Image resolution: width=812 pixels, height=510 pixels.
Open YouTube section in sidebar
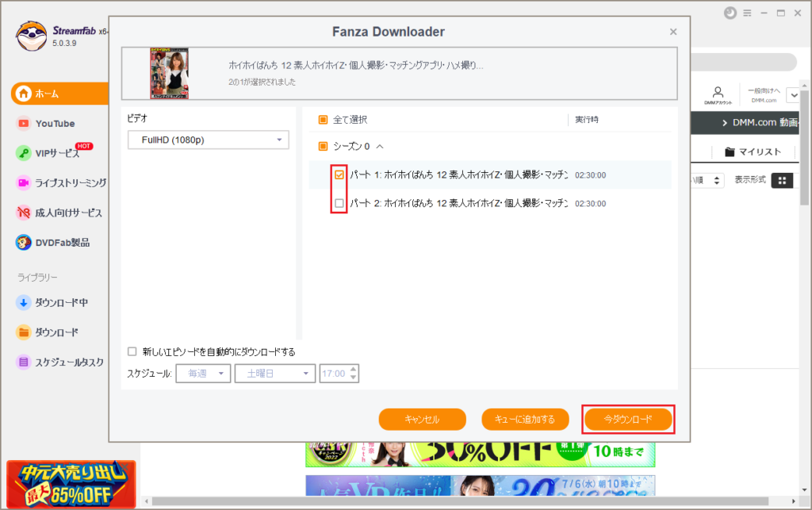(x=55, y=124)
